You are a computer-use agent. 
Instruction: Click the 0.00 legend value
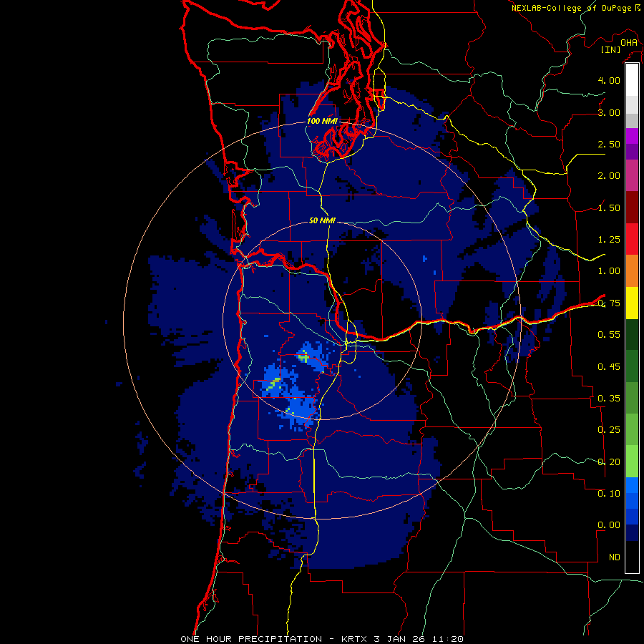point(609,525)
